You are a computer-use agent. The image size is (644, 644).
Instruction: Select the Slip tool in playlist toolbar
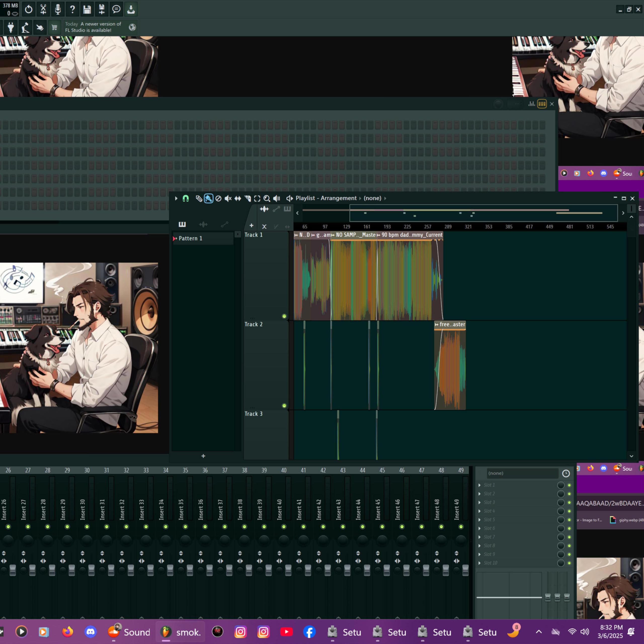238,198
